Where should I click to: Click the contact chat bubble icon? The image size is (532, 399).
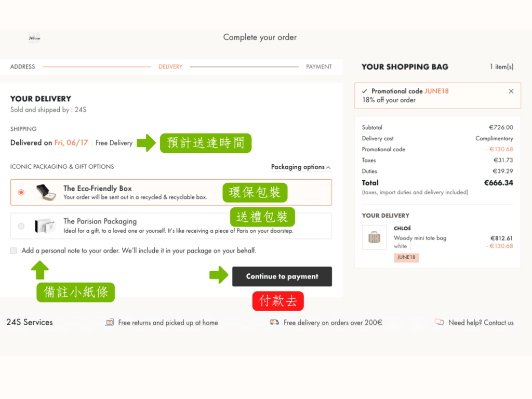pos(440,322)
